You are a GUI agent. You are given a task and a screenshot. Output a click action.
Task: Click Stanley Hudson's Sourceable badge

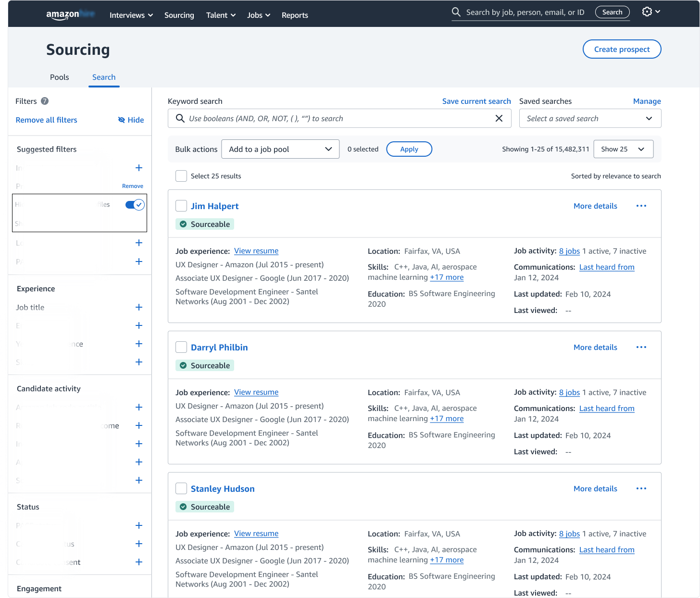205,507
